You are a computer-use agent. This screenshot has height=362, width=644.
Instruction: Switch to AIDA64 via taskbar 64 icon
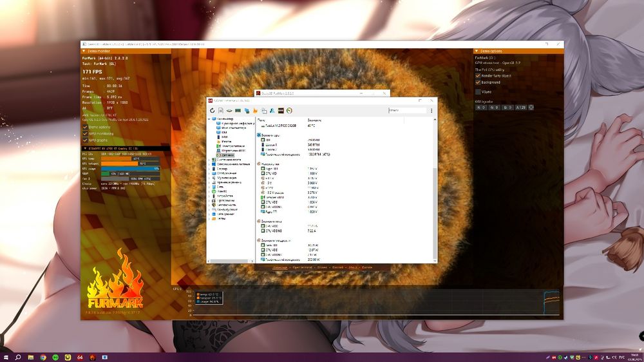(80, 357)
